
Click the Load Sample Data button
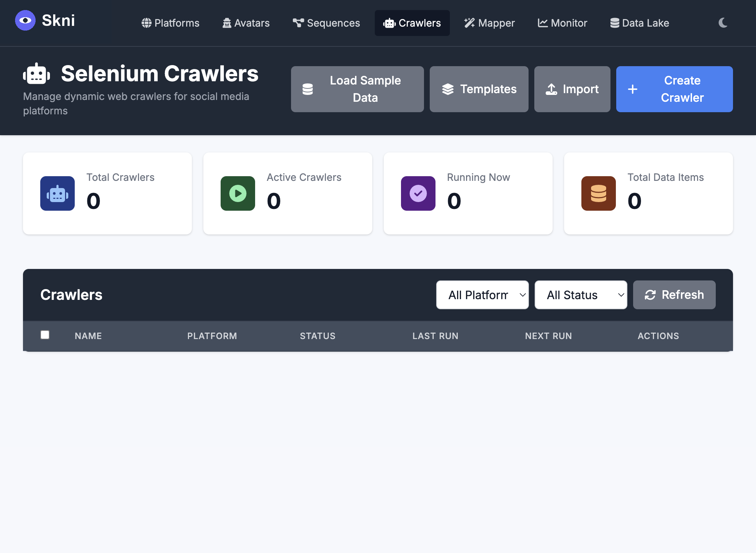coord(357,89)
